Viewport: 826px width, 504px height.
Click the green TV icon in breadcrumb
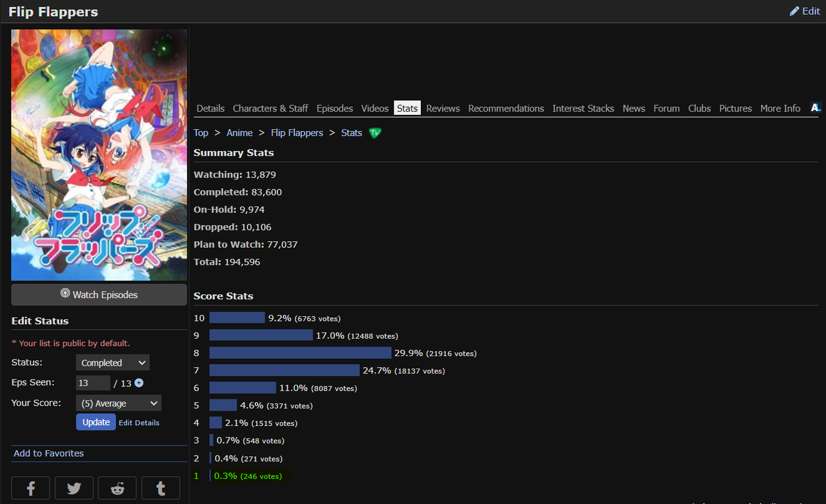click(x=375, y=132)
